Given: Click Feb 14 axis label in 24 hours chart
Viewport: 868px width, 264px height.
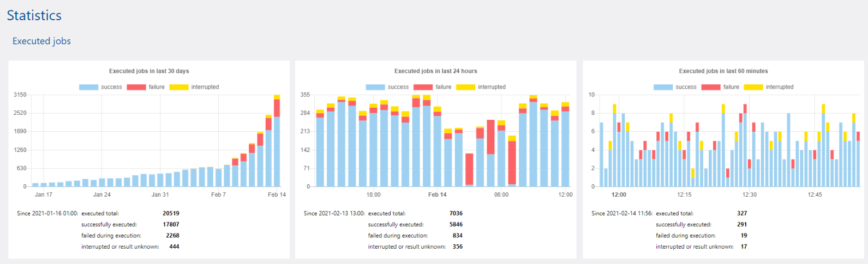Looking at the screenshot, I should (437, 195).
